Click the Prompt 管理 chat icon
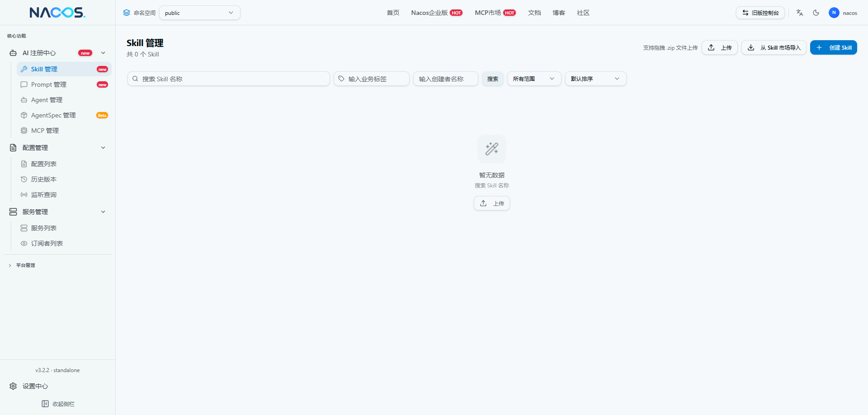Viewport: 868px width, 415px height. (x=24, y=84)
